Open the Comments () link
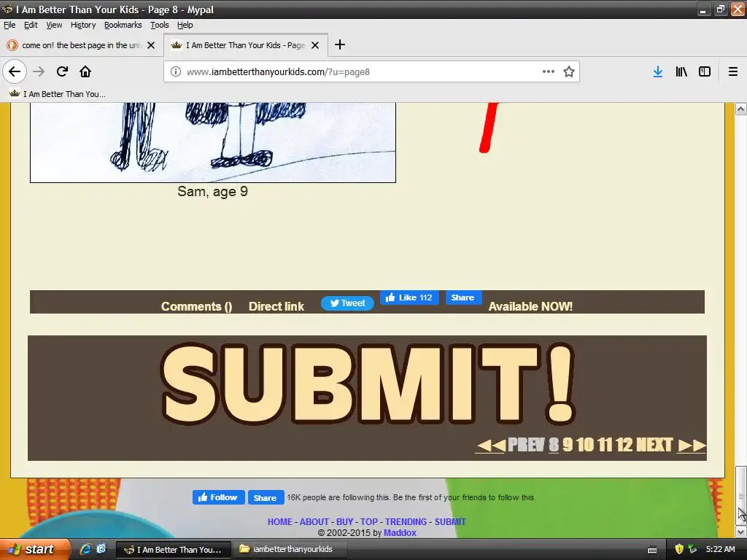 196,306
